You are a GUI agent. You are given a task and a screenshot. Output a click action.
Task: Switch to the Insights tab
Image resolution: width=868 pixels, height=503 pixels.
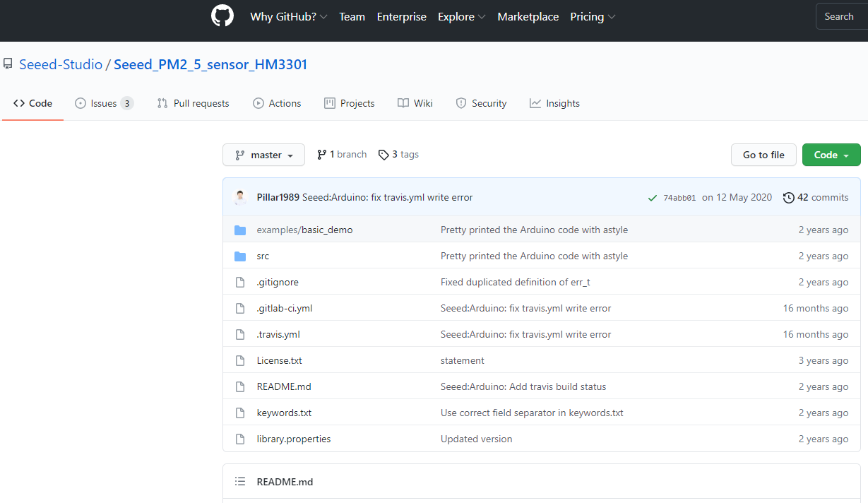555,103
